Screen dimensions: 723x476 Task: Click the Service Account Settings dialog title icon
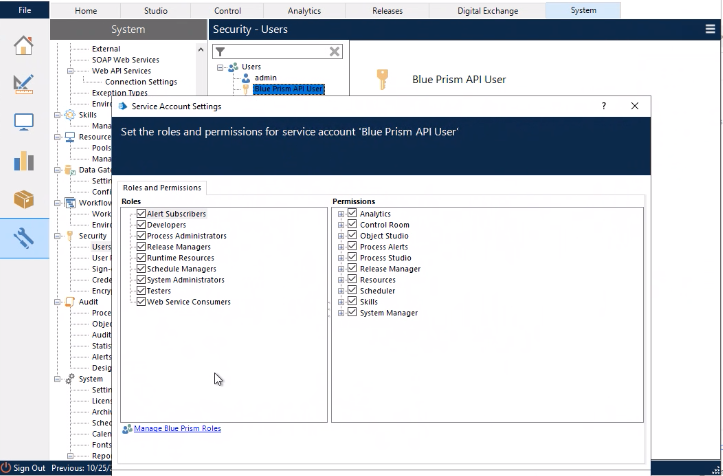coord(123,106)
